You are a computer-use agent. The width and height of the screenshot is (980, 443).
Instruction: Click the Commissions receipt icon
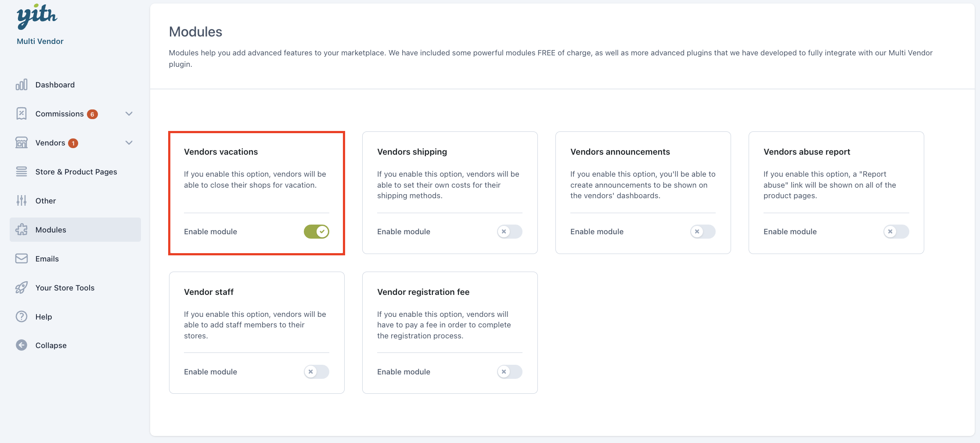click(x=22, y=113)
